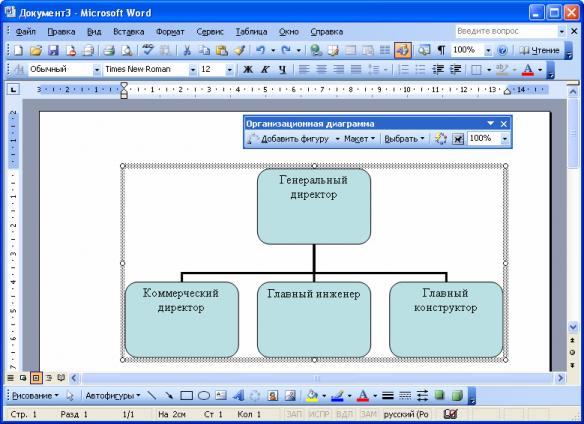Expand the Добавить фигуру dropdown arrow
Screen dimensions: 584x424
[337, 139]
